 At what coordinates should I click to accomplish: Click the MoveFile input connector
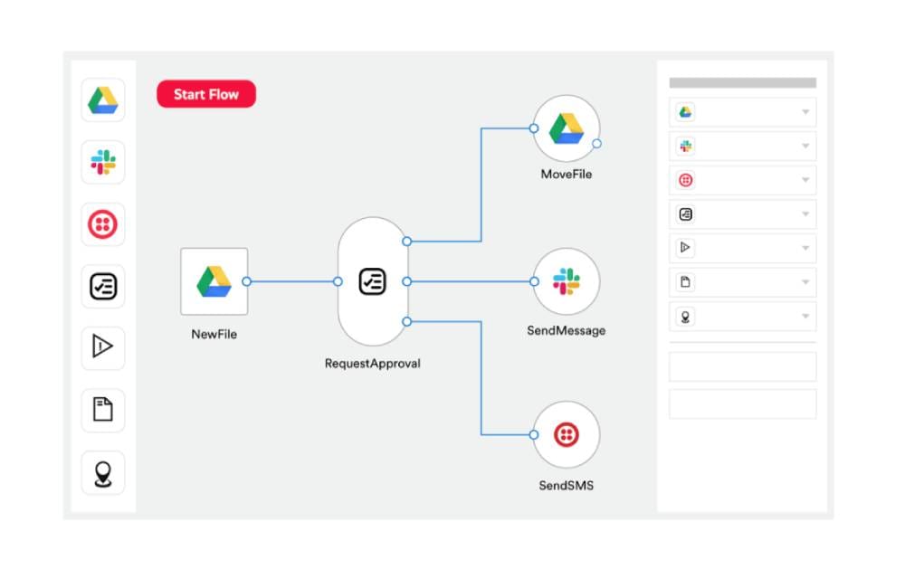coord(534,128)
